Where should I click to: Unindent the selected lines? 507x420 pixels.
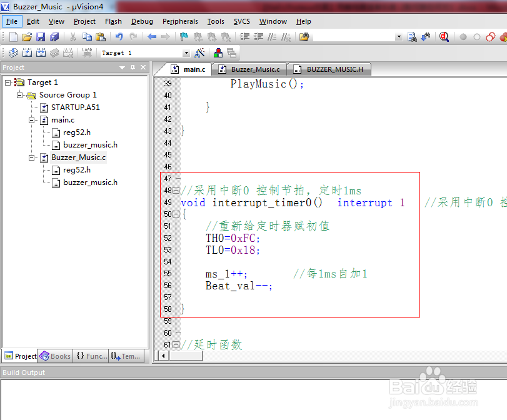pos(258,37)
